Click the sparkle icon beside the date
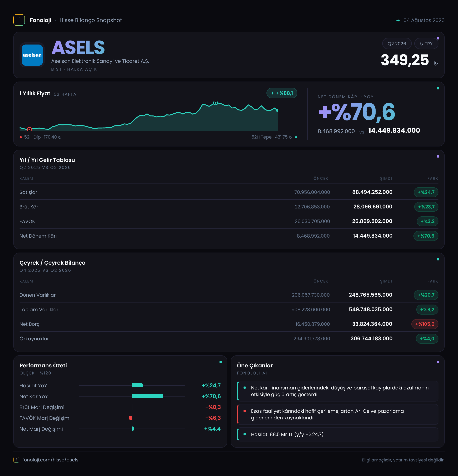This screenshot has width=458, height=476. tap(398, 20)
